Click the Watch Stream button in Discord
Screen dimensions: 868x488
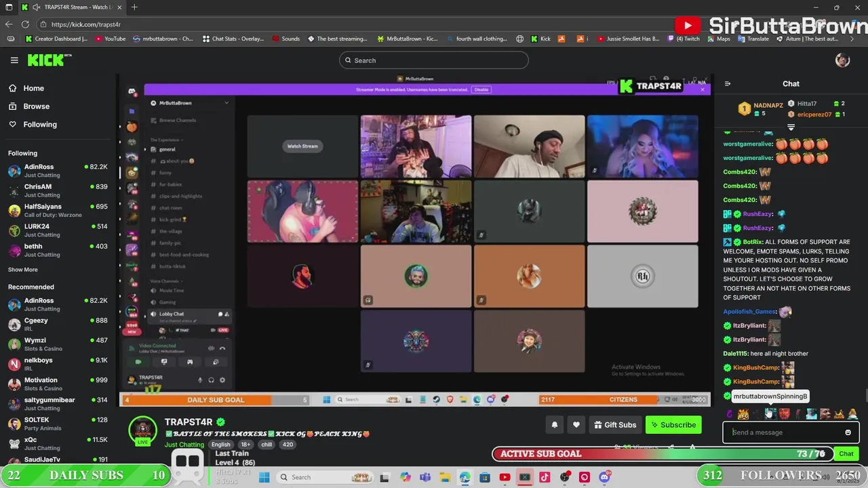302,146
